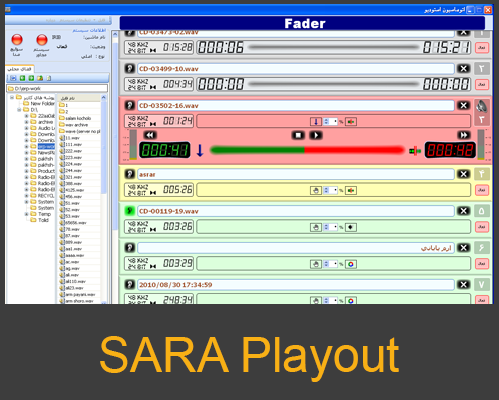Click the hand mode icon in the asrar row
499x400 pixels.
316,190
